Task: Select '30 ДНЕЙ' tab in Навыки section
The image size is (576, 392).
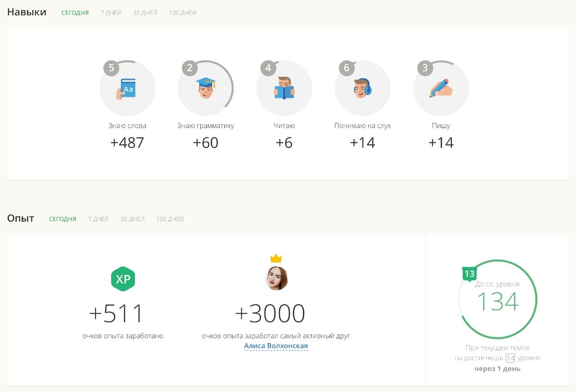Action: [x=145, y=13]
